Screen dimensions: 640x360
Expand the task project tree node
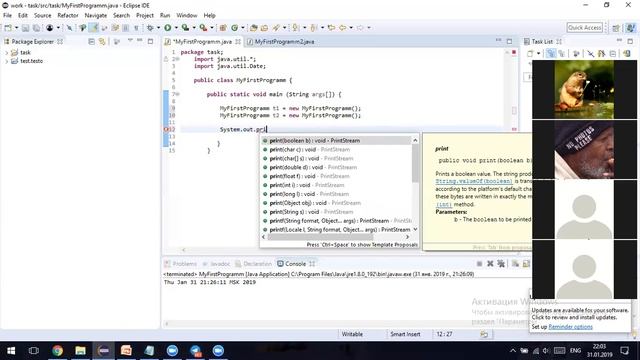click(x=7, y=53)
